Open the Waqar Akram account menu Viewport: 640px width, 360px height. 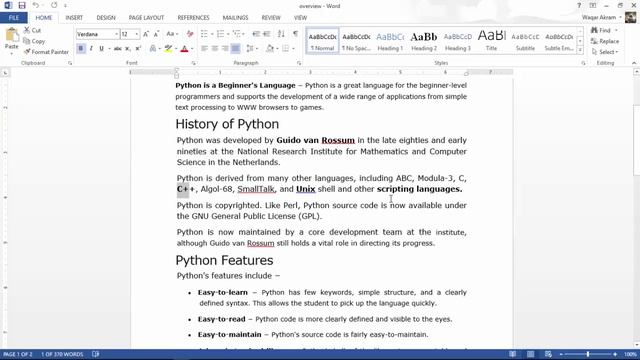coord(602,18)
